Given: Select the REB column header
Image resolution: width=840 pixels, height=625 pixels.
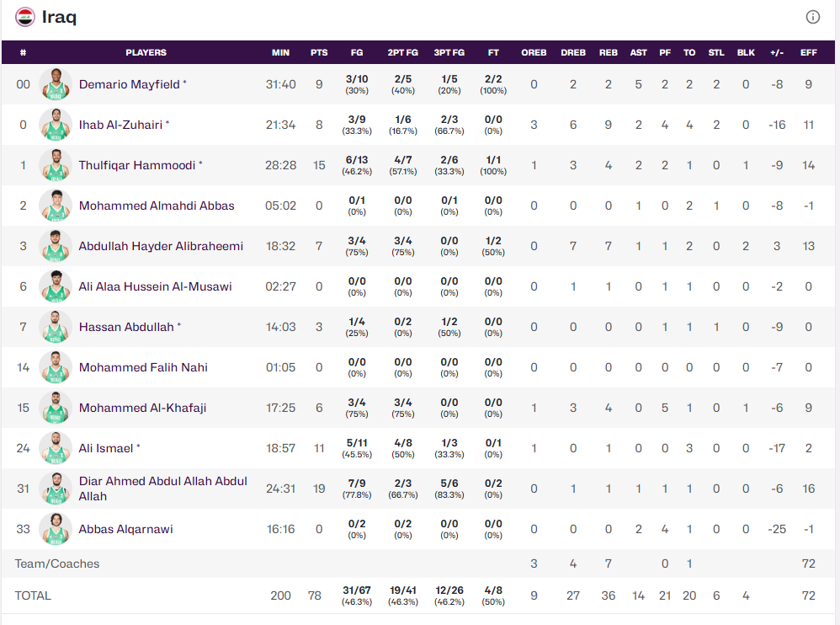Looking at the screenshot, I should [608, 52].
